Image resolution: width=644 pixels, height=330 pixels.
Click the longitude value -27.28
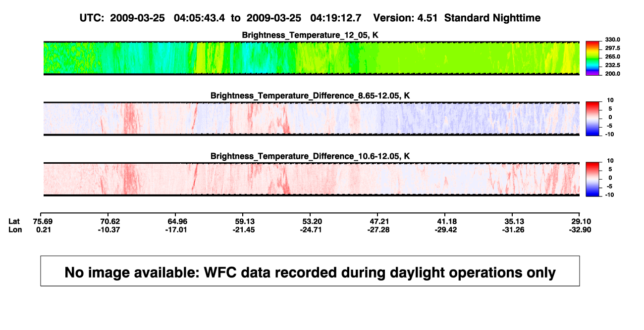(378, 230)
